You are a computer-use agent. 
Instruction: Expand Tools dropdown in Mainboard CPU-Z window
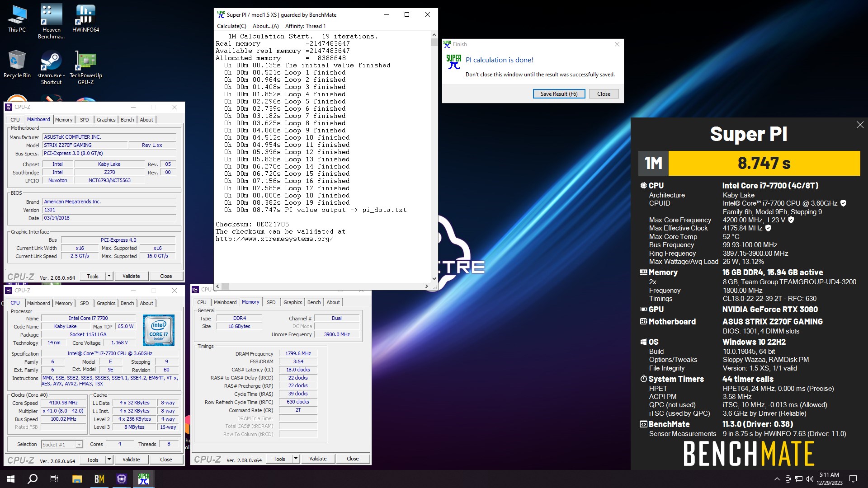click(109, 276)
